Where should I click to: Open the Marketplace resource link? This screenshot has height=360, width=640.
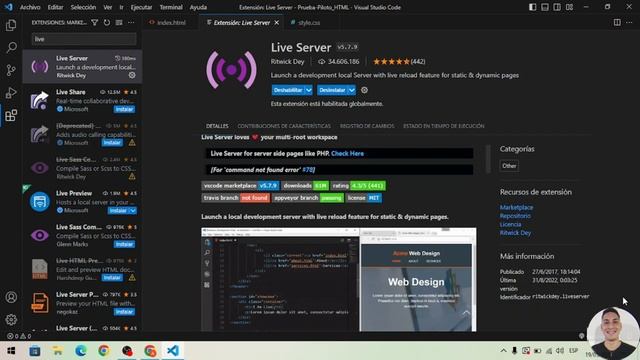coord(516,207)
